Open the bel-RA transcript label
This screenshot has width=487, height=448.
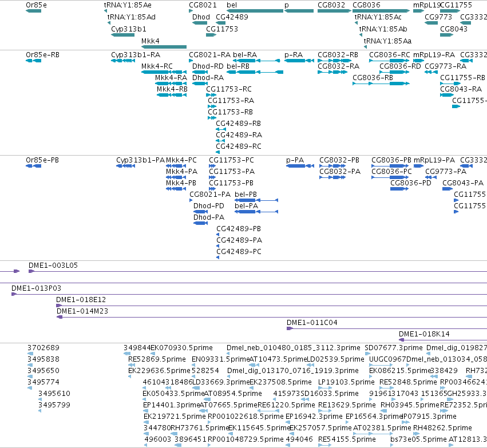coord(245,55)
